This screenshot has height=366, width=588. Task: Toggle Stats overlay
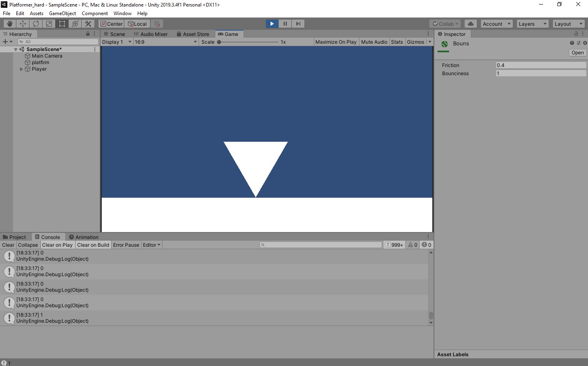[x=397, y=42]
